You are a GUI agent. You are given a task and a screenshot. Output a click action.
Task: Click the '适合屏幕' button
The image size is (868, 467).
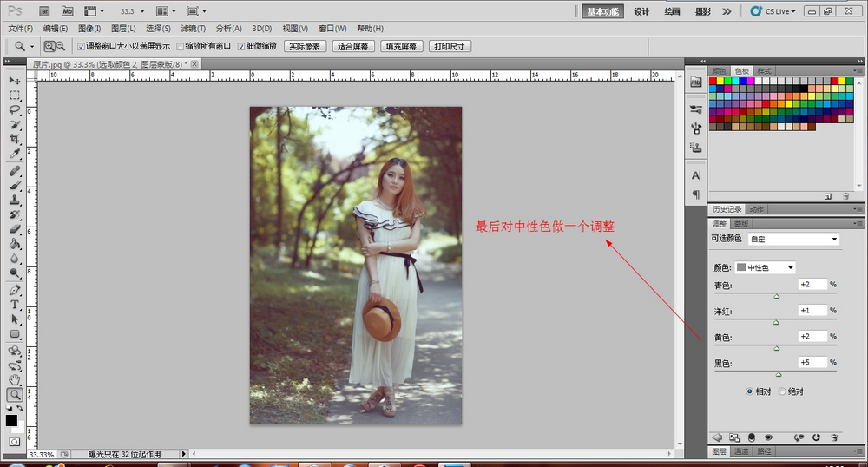[x=353, y=47]
